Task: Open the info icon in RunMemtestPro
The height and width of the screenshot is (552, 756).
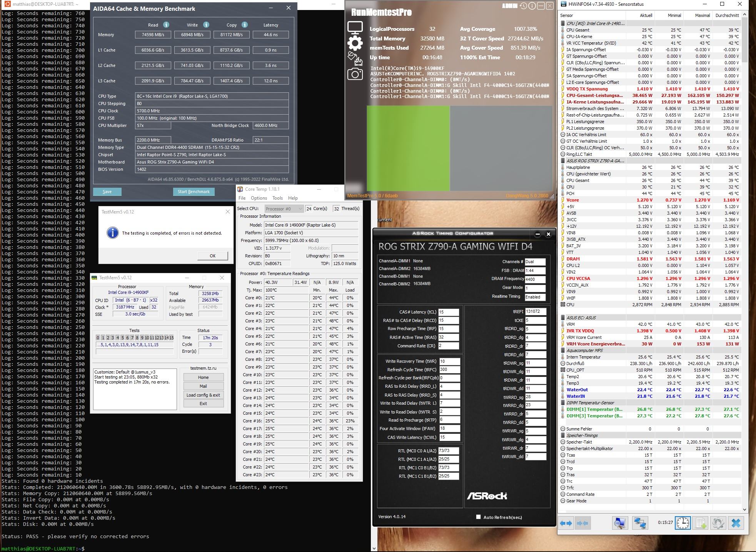Action: point(532,6)
